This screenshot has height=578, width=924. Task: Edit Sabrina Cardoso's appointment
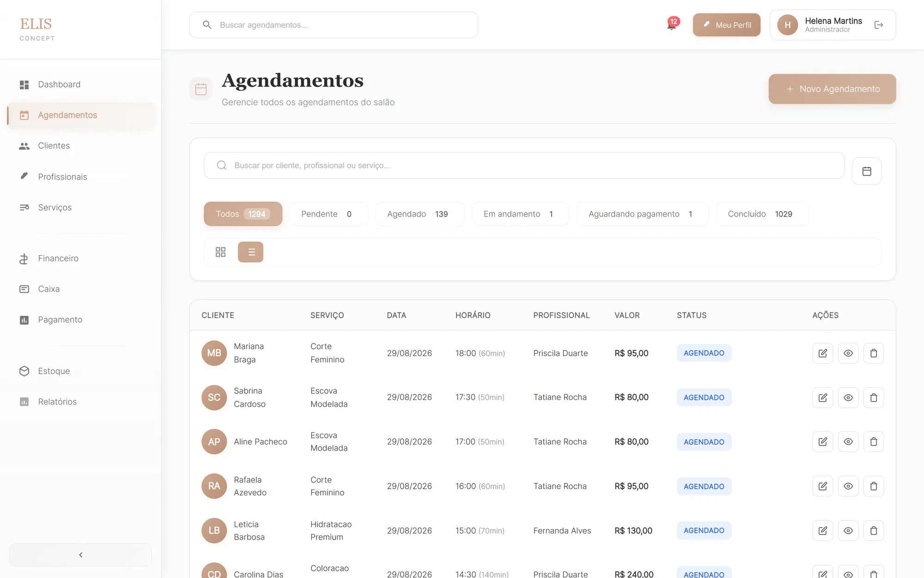click(823, 398)
